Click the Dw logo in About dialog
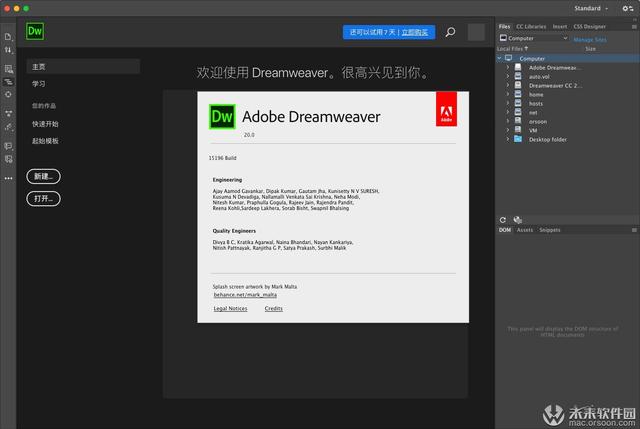640x429 pixels. [222, 117]
